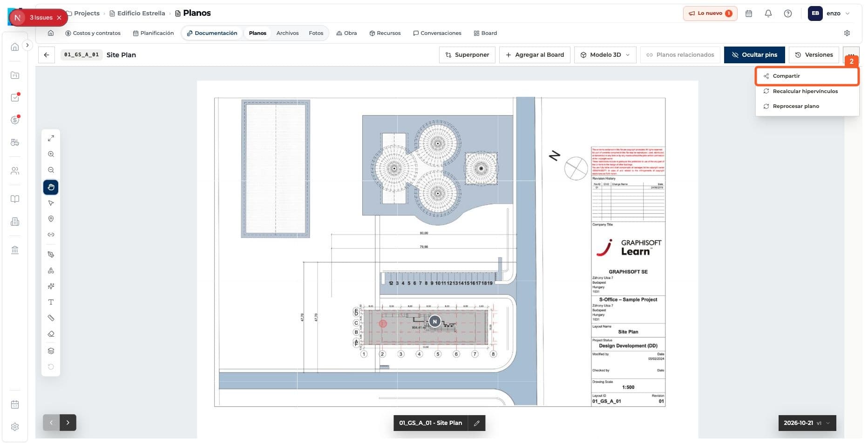This screenshot has width=868, height=444.
Task: Select the hyperlink tool in drawing toolbar
Action: point(51,235)
